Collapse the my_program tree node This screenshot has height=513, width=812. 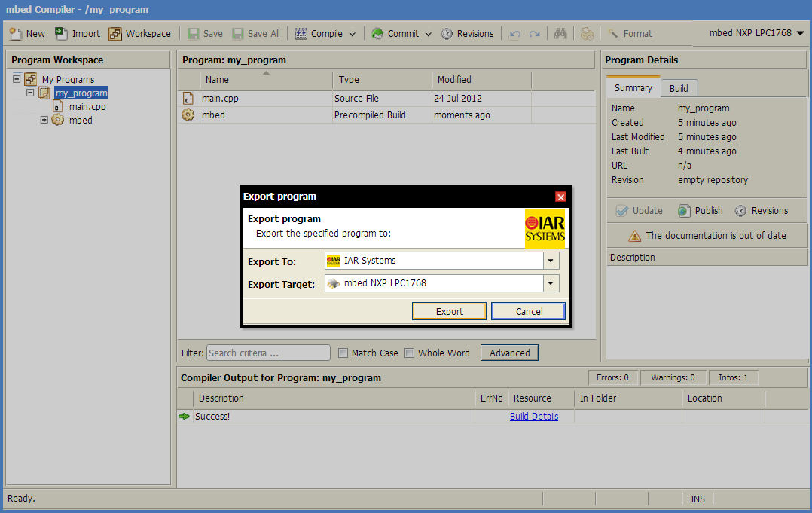tap(31, 93)
